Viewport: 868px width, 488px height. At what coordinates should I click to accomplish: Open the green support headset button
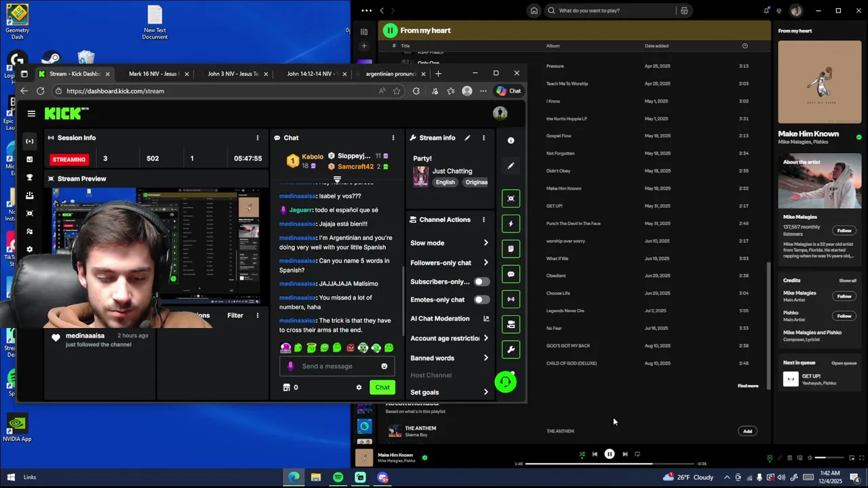click(505, 382)
